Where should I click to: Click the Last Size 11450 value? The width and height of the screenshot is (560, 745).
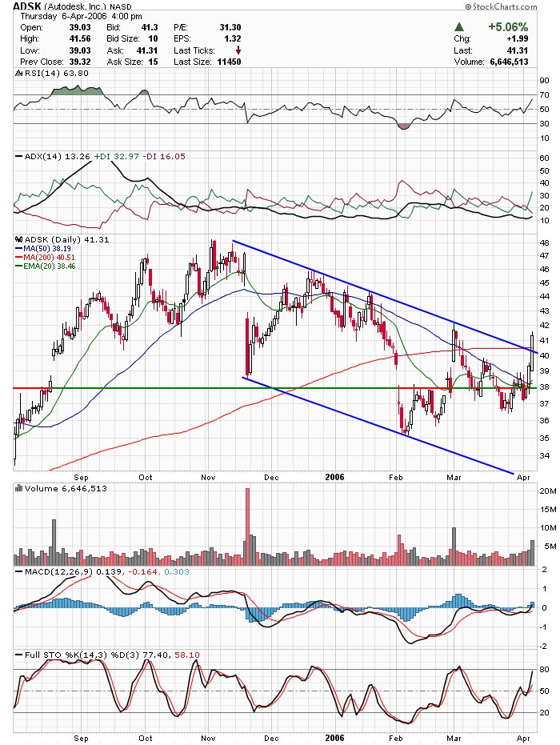(229, 62)
